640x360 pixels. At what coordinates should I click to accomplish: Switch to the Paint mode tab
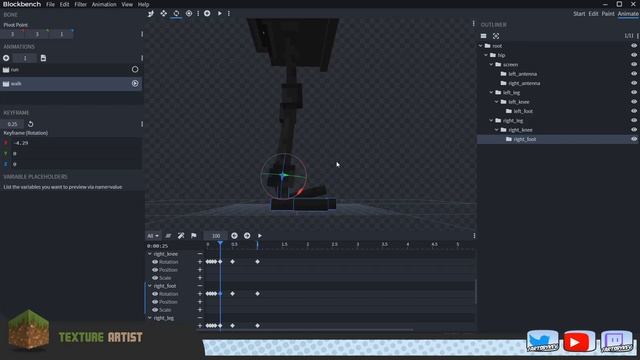pos(608,13)
